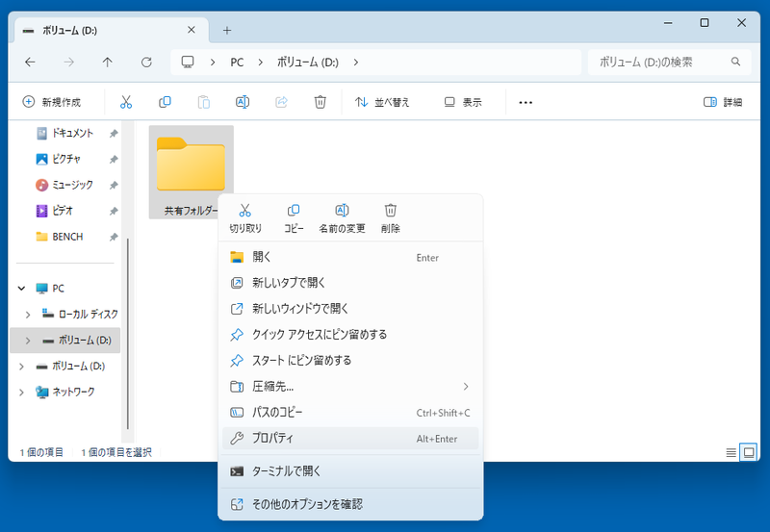Select the ボリューム (D:) tab
The height and width of the screenshot is (532, 770).
(x=112, y=31)
